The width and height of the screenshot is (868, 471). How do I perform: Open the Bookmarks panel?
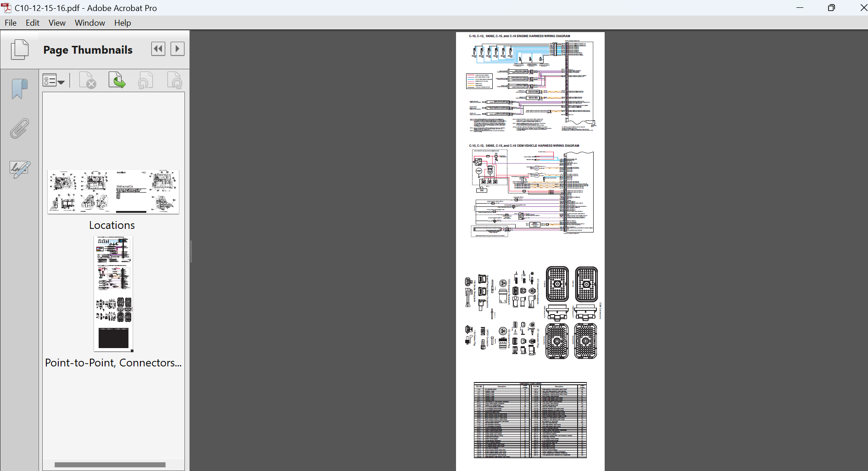pyautogui.click(x=20, y=89)
